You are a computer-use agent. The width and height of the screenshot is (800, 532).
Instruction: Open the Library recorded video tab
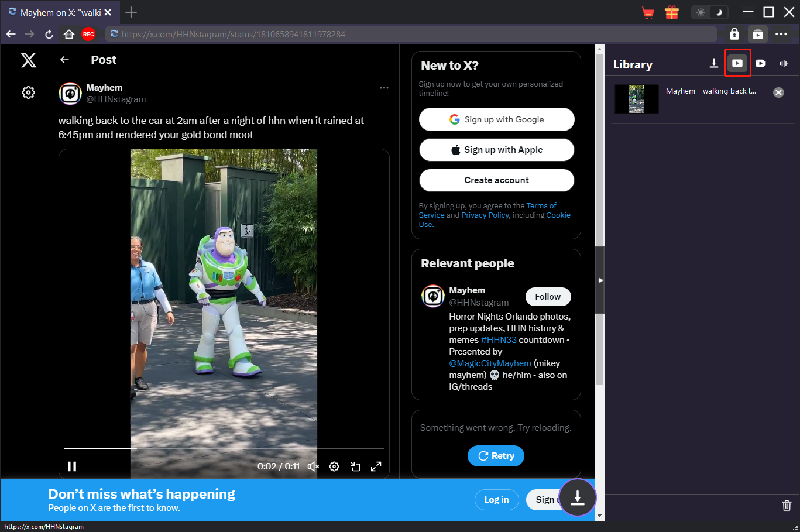(761, 63)
